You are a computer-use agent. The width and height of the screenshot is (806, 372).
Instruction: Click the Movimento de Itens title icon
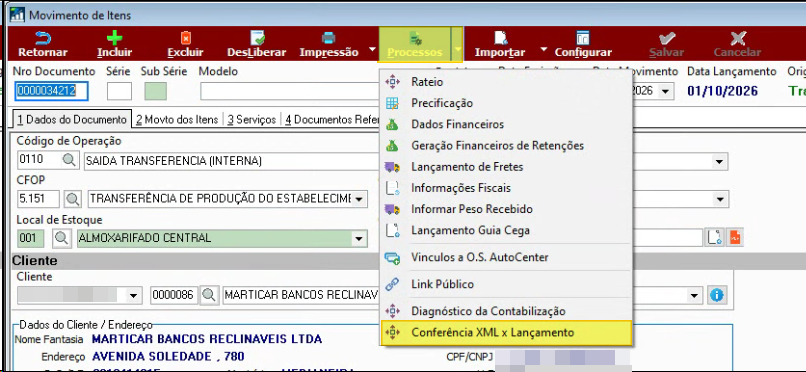[x=17, y=15]
